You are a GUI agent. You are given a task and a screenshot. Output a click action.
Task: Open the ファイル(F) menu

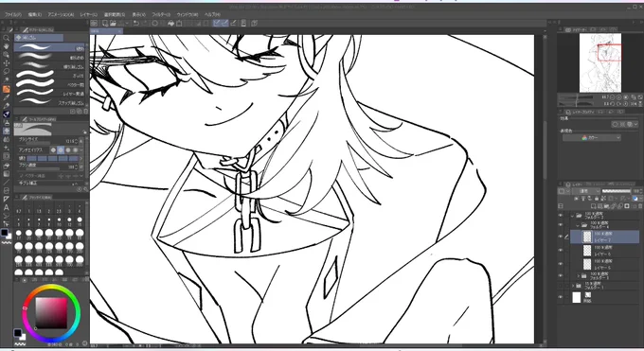pos(13,14)
